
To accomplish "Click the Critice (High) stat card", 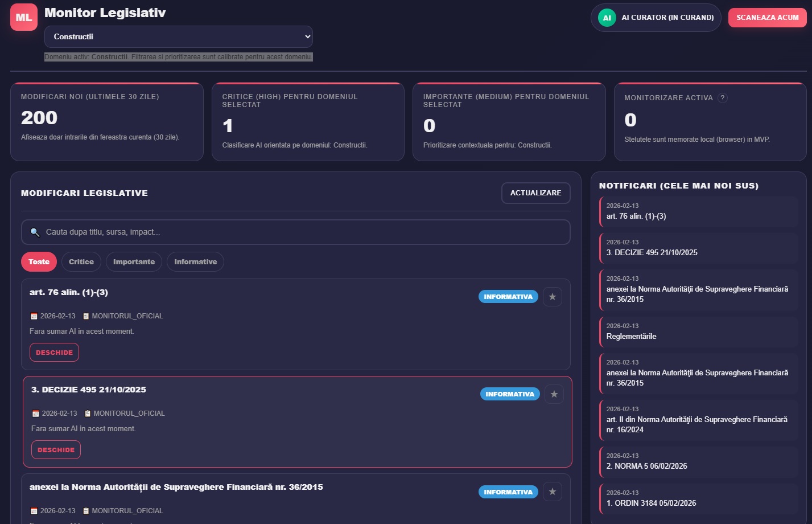I will point(308,122).
